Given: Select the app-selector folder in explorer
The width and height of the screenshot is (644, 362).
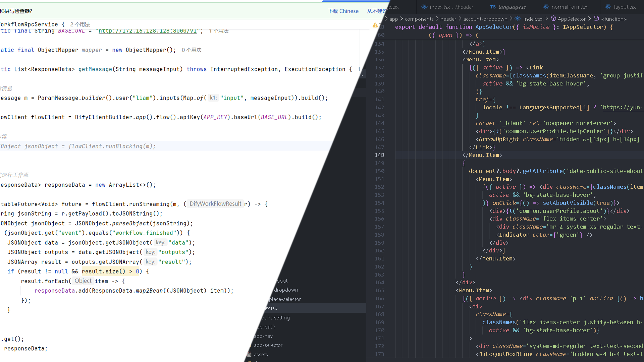Looking at the screenshot, I should pos(268,345).
